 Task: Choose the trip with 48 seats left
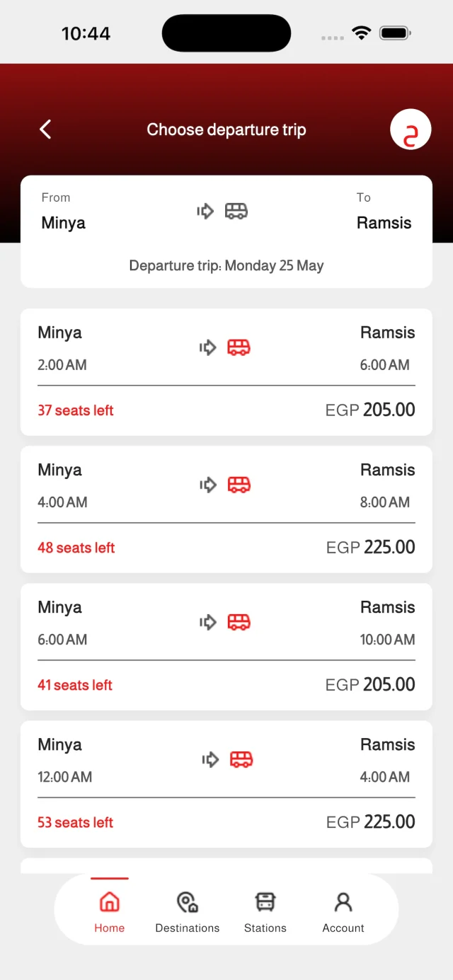tap(226, 509)
